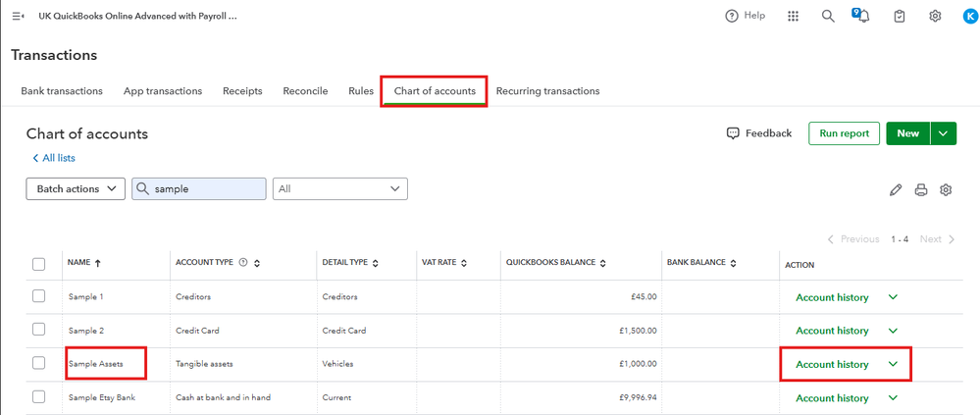Open notifications bell icon
980x415 pixels.
tap(862, 17)
